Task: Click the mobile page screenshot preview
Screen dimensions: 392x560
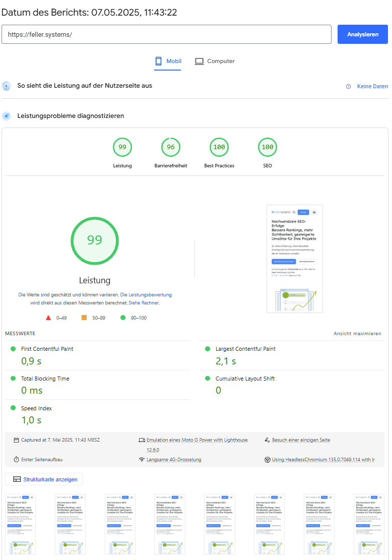Action: tap(295, 259)
